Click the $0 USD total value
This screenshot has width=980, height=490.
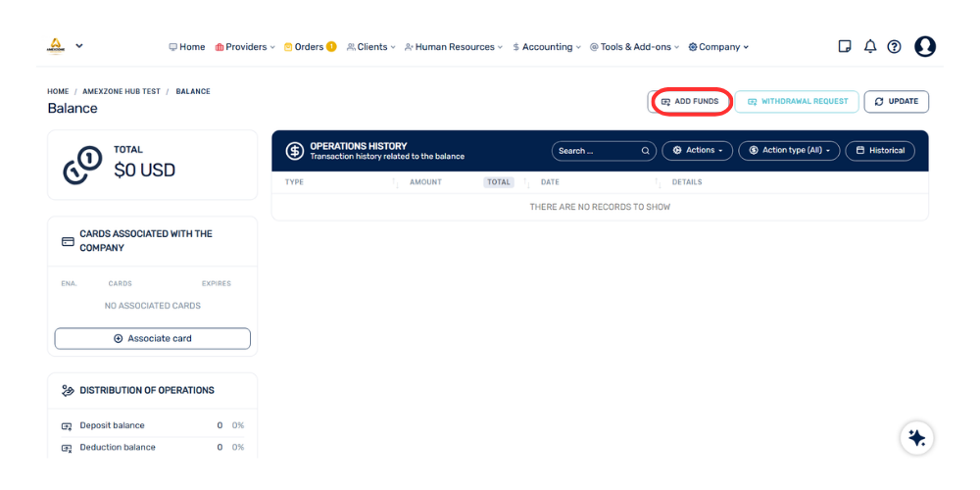click(x=144, y=170)
